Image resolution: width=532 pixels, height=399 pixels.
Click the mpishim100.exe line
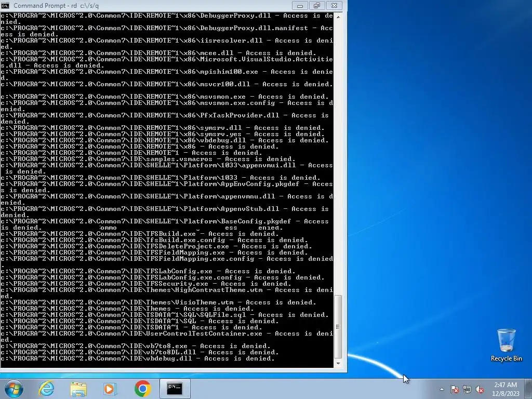[167, 75]
